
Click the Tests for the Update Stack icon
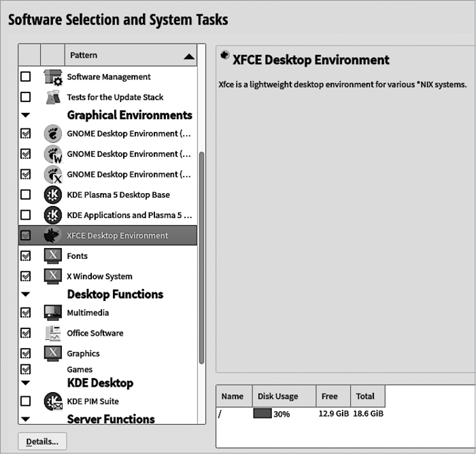coord(52,97)
